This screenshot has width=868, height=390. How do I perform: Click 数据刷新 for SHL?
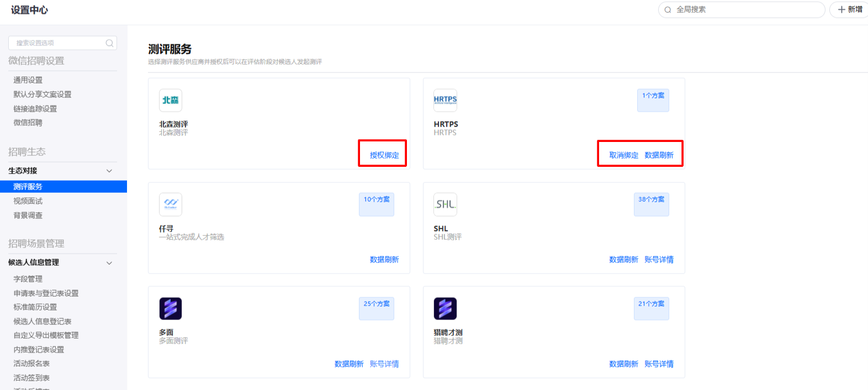click(623, 260)
